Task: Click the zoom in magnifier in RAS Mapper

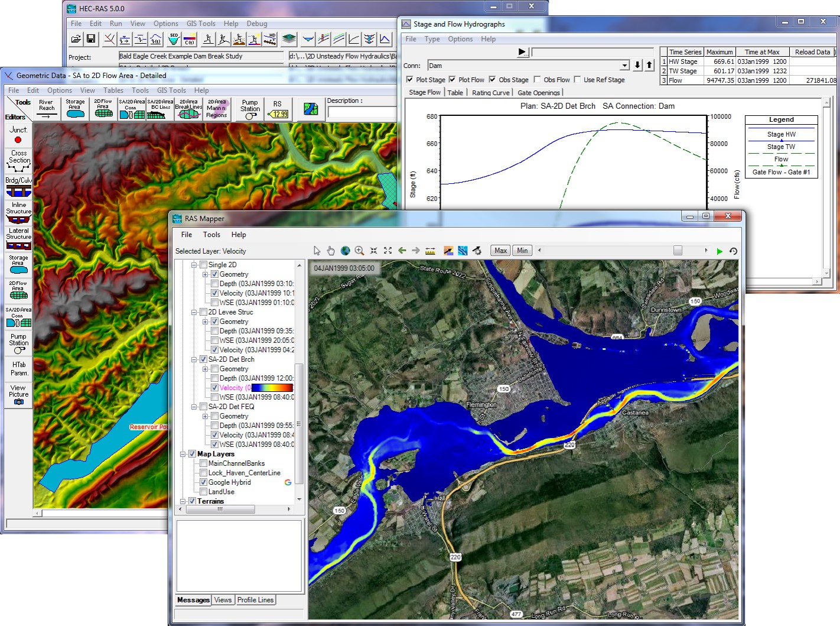Action: point(359,251)
